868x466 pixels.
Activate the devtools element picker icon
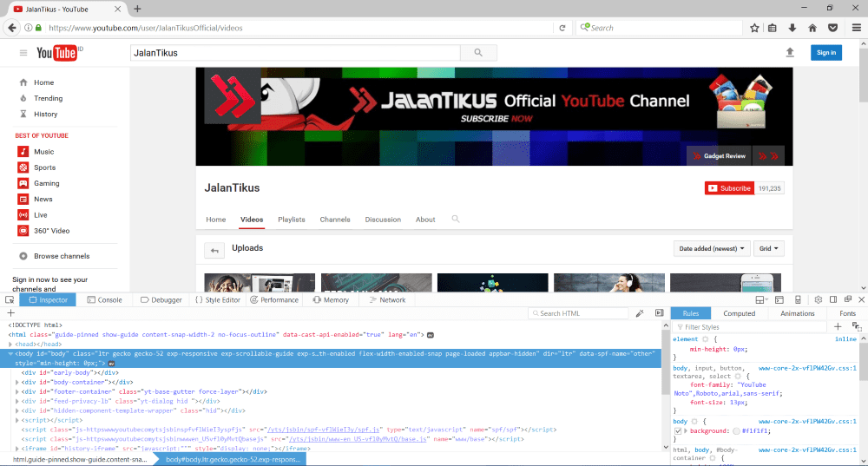(10, 299)
